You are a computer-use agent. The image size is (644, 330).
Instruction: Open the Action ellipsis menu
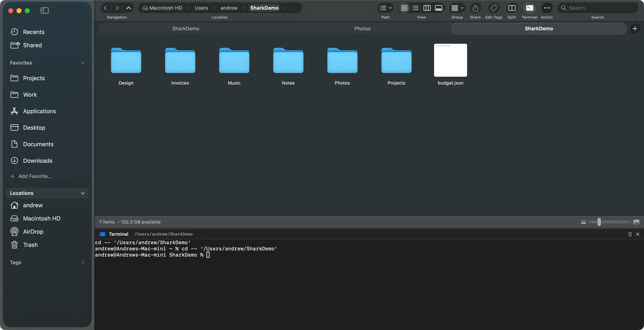click(547, 8)
